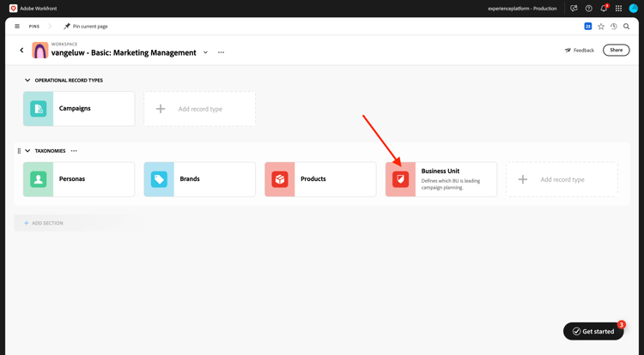This screenshot has height=355, width=644.
Task: Open workspace name dropdown chevron
Action: point(205,52)
